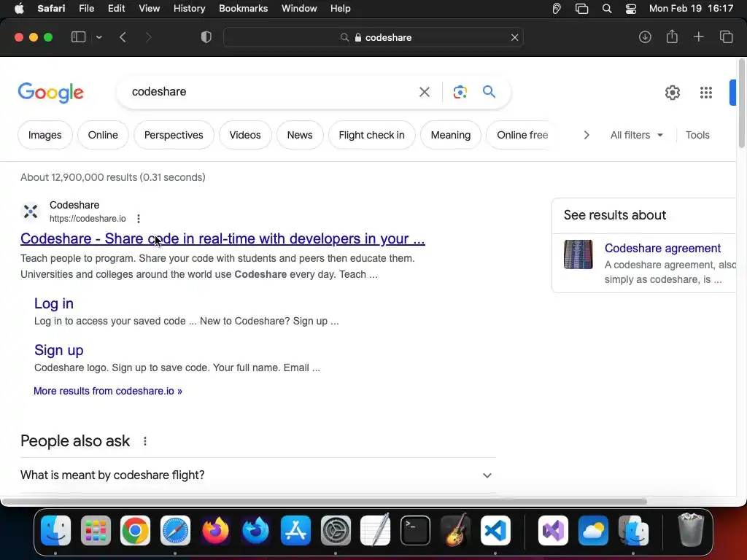Open Launchpad from the Dock
The width and height of the screenshot is (747, 560).
pyautogui.click(x=96, y=531)
